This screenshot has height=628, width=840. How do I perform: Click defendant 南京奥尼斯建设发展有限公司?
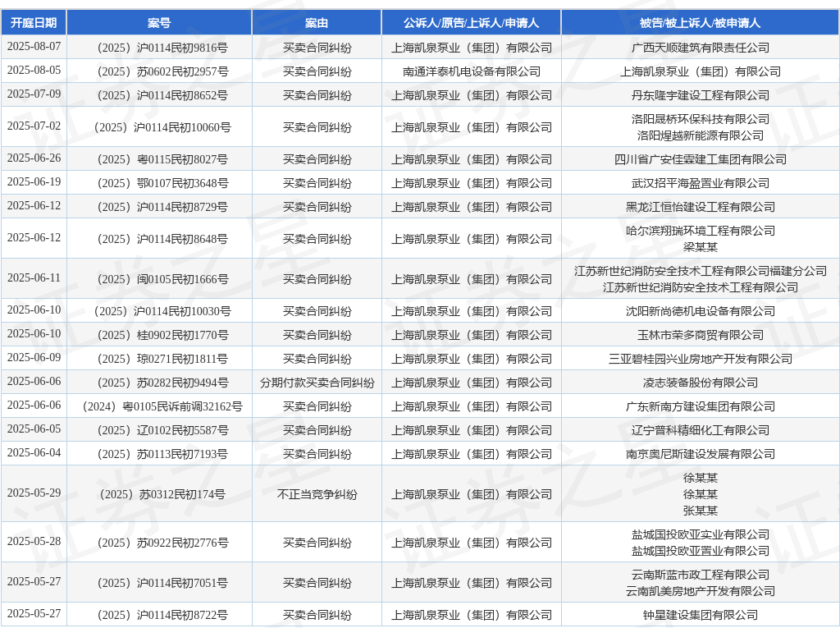click(x=701, y=454)
